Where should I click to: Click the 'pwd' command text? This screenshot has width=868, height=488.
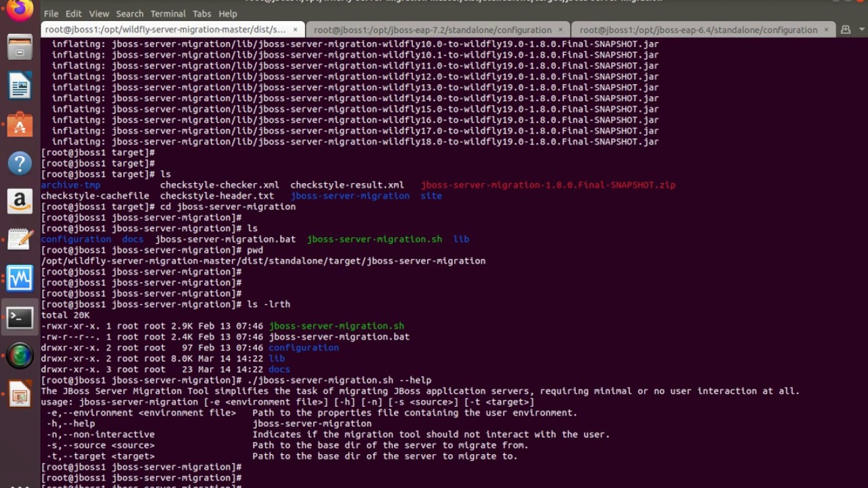point(255,250)
